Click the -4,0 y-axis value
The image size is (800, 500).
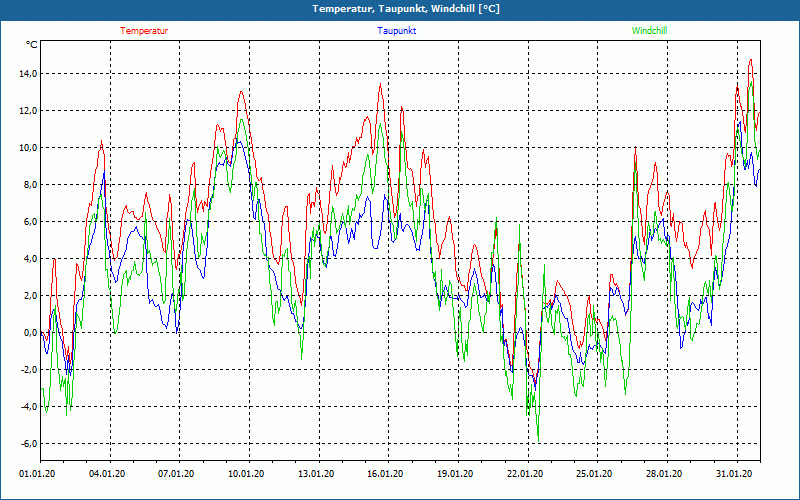click(x=29, y=407)
